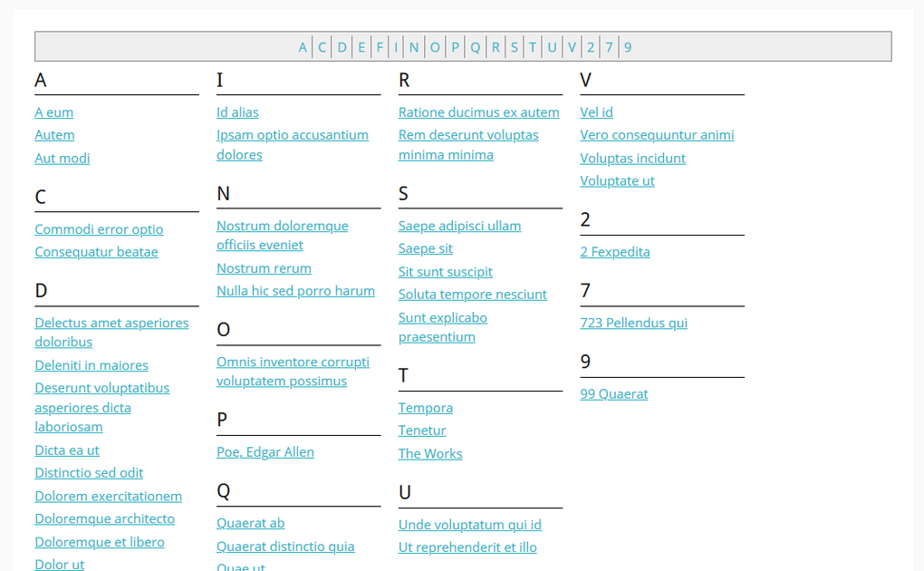Jump to letter D in index bar

point(342,47)
